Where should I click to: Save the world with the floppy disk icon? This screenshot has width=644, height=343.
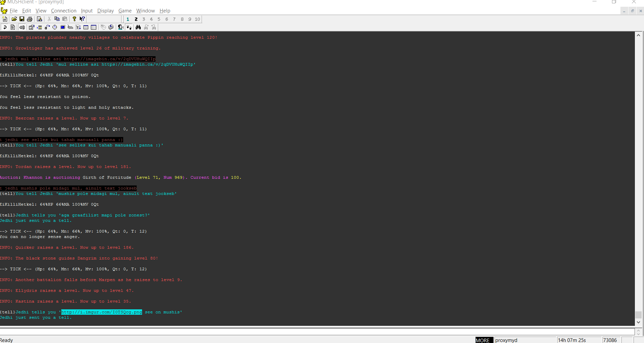(22, 19)
